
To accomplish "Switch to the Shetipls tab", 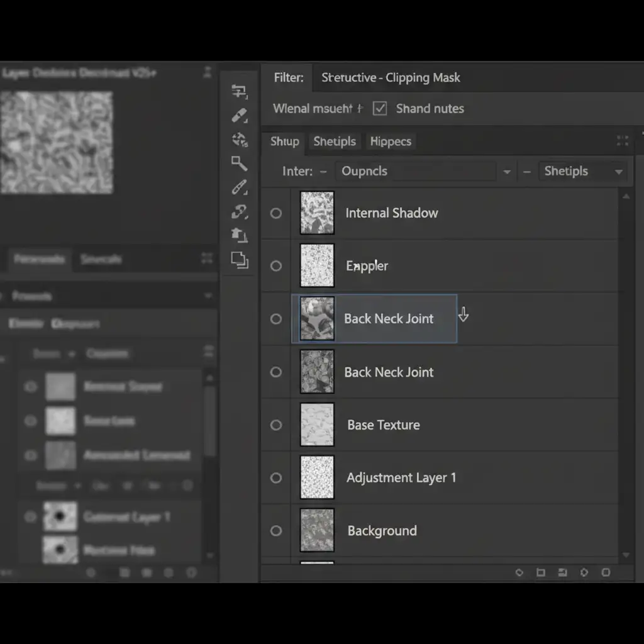I will (335, 142).
